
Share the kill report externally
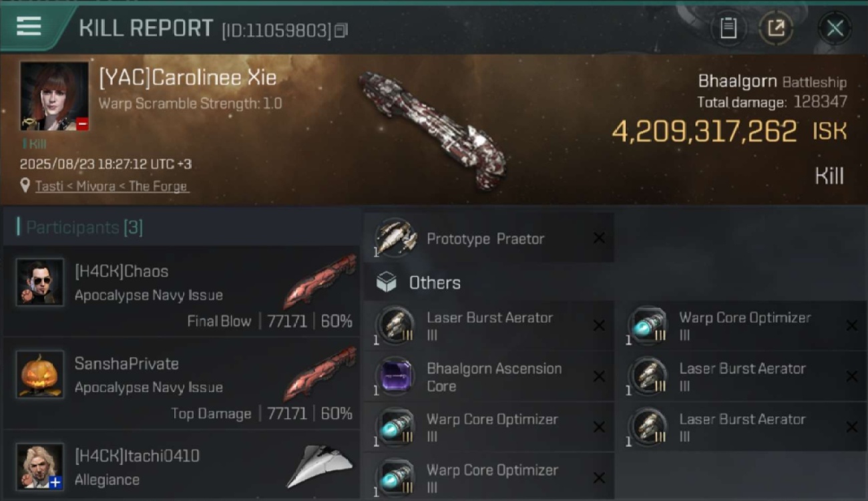[x=776, y=28]
